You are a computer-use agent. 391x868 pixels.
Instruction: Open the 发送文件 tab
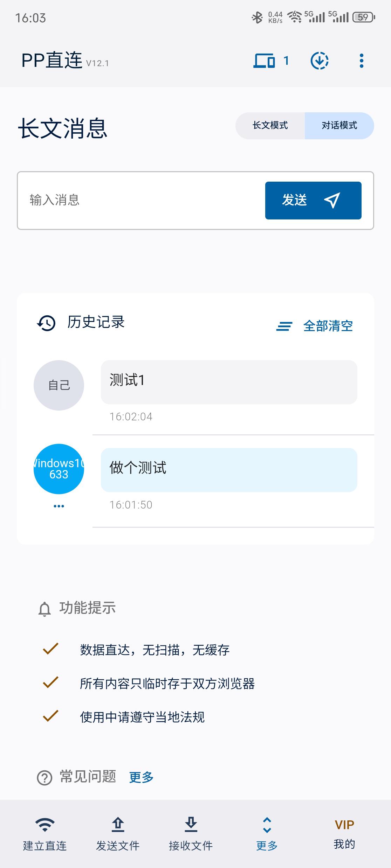(x=118, y=834)
